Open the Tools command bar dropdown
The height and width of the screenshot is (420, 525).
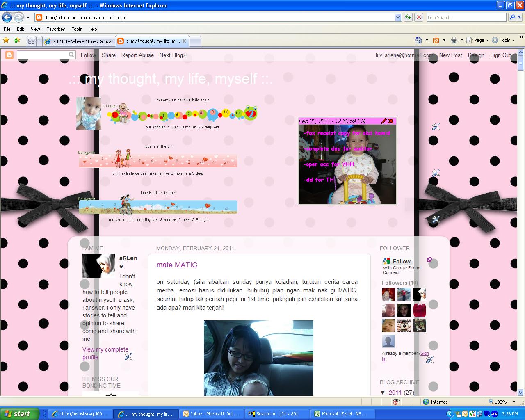click(x=504, y=40)
